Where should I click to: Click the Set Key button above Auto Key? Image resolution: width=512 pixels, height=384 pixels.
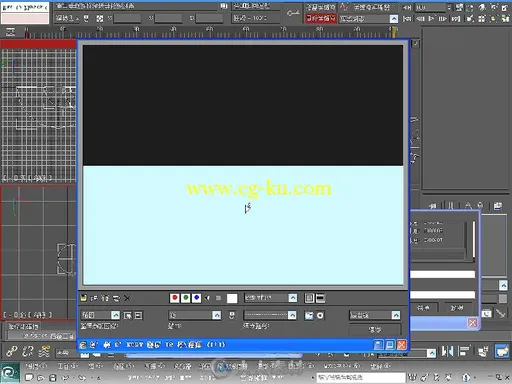(x=321, y=7)
